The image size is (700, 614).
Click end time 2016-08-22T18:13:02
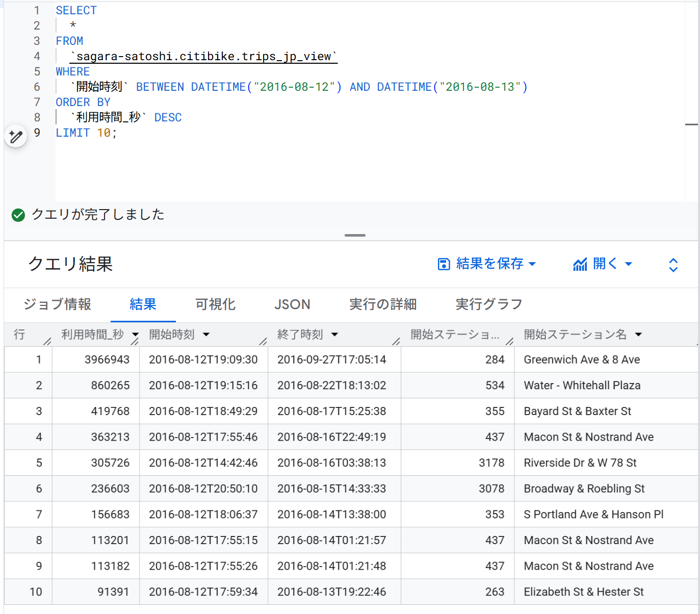(x=332, y=386)
